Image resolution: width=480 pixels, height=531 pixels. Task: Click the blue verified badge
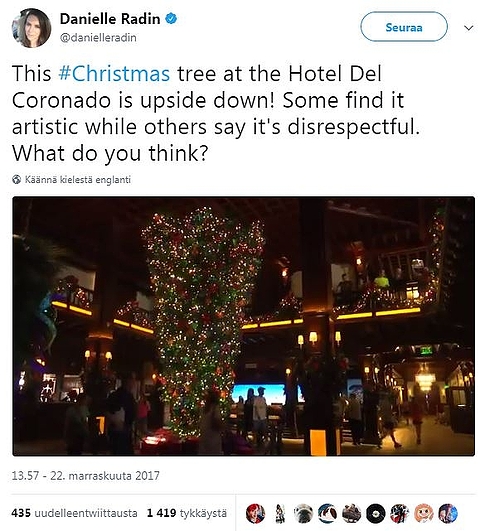click(171, 19)
